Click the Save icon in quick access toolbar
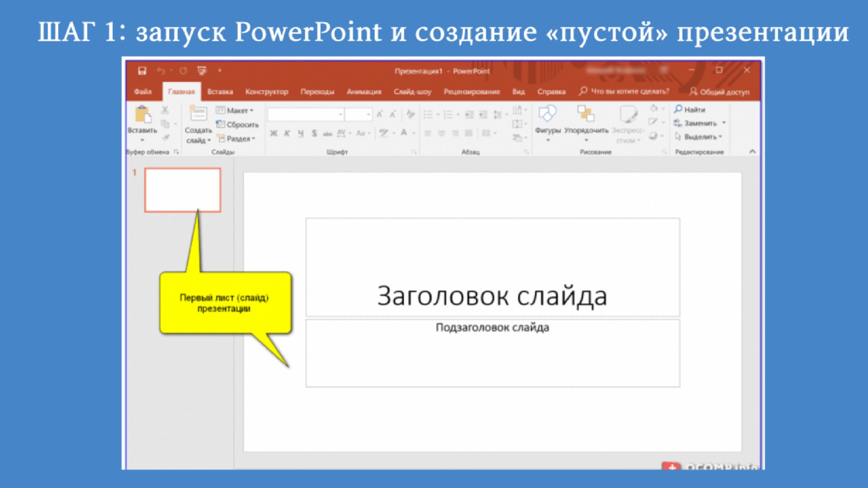 pyautogui.click(x=142, y=70)
